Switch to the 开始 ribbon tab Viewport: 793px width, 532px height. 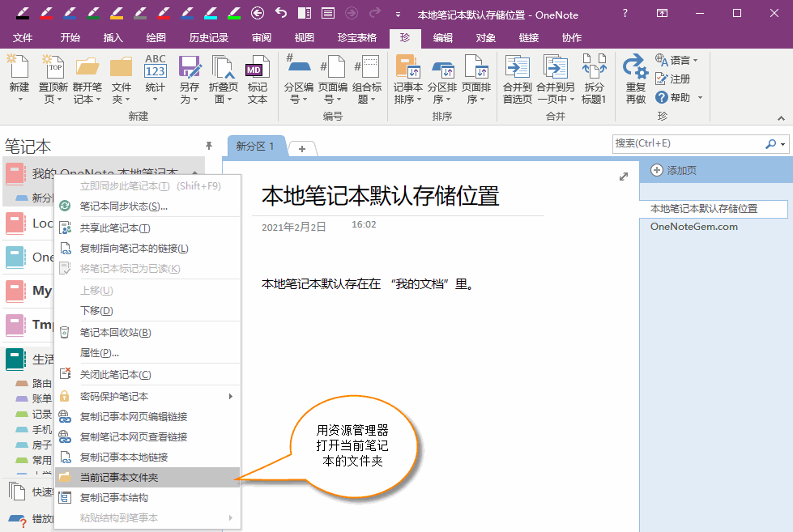(x=70, y=38)
